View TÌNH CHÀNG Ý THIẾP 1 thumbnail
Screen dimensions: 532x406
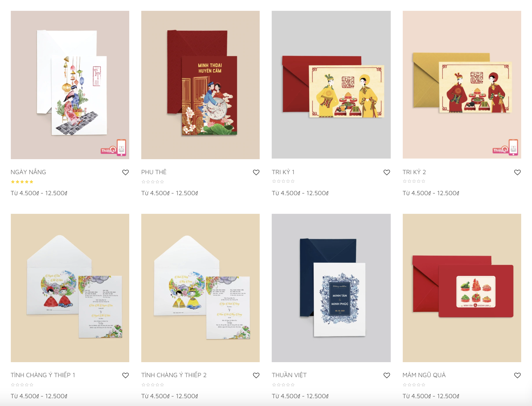tap(70, 288)
